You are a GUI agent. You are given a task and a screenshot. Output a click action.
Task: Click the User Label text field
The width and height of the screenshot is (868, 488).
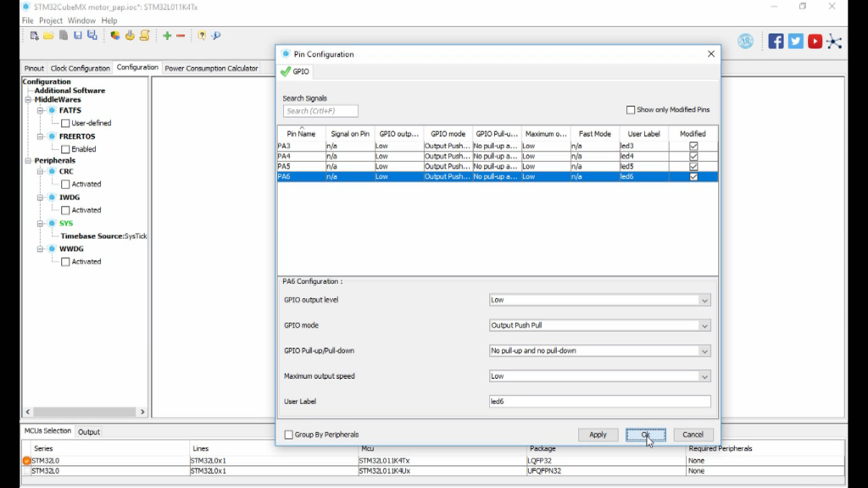[x=600, y=402]
